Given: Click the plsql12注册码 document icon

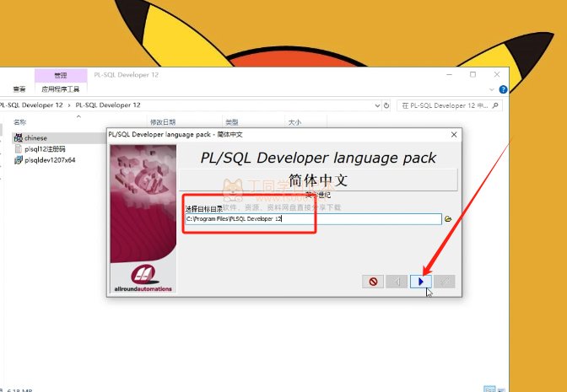Looking at the screenshot, I should 19,149.
